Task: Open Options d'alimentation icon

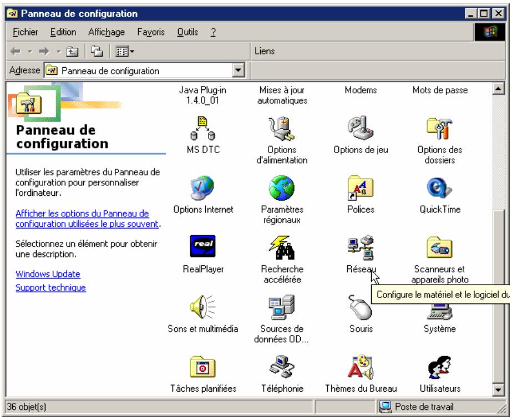Action: click(x=281, y=128)
